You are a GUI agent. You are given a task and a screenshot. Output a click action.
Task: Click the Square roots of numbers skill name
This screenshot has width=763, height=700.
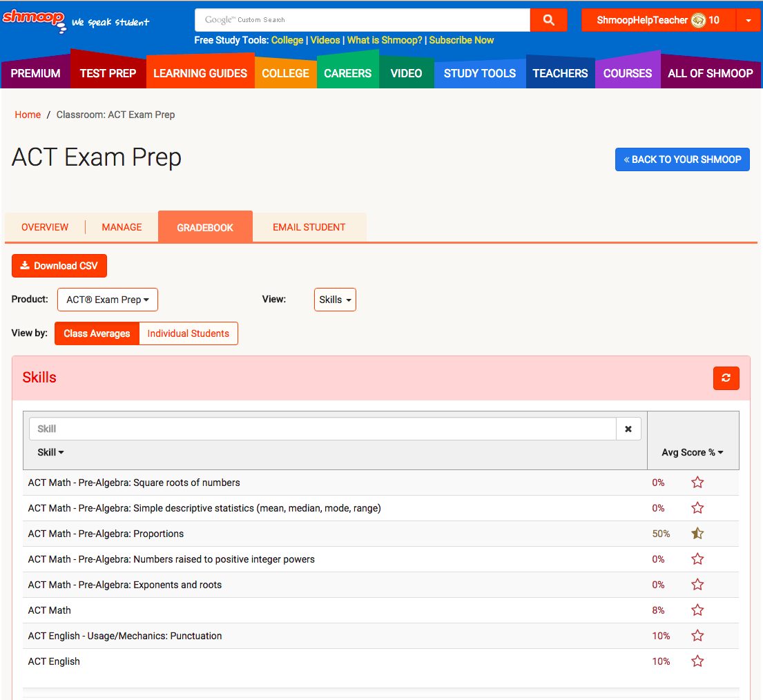tap(134, 483)
